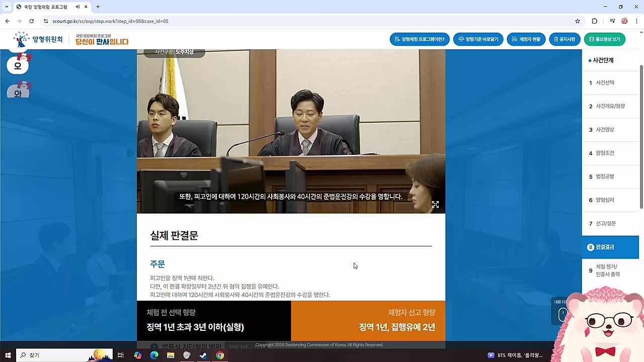Go to step 1 사건선택
Screen dimensions: 644x362
[610, 83]
